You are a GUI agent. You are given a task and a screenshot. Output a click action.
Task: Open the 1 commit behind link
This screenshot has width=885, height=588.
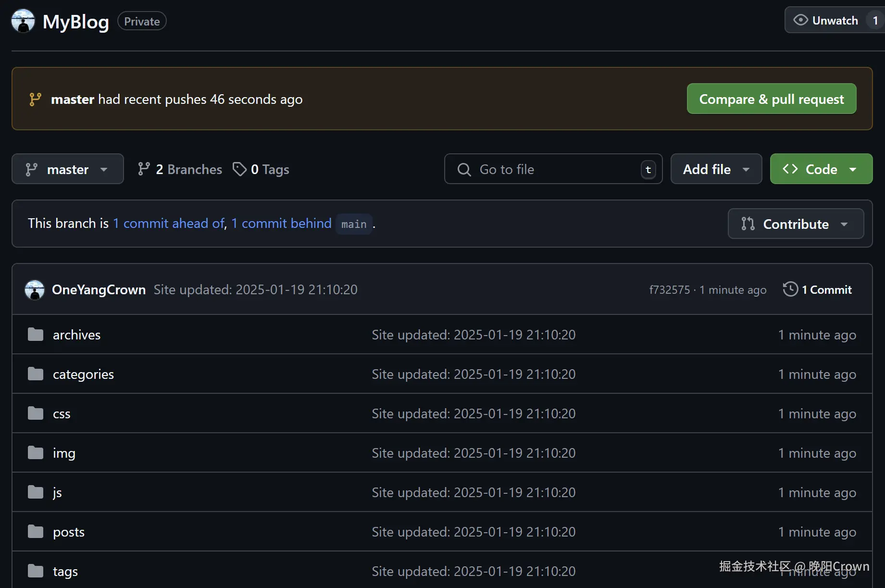click(281, 224)
